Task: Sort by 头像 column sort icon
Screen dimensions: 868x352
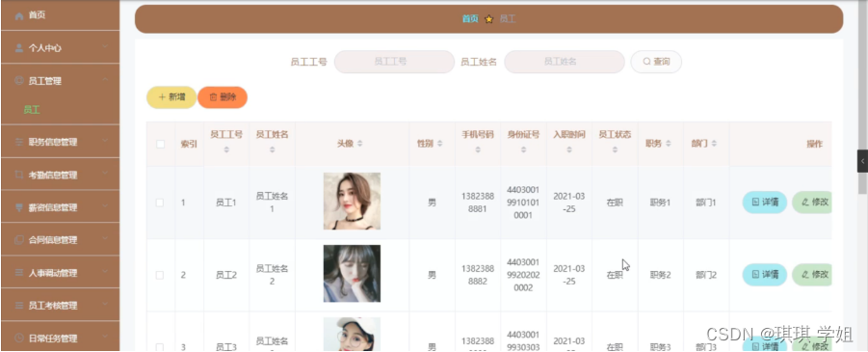Action: (x=360, y=144)
